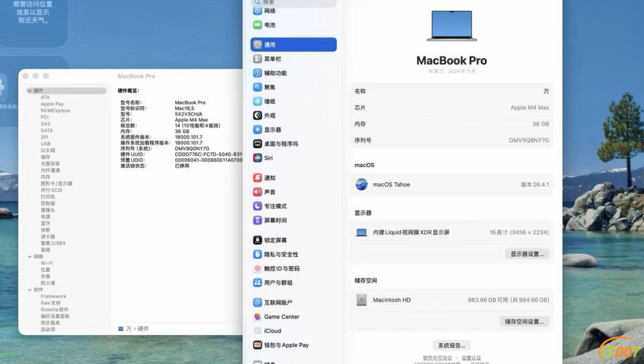
Task: Open the 软件许可协议 link
Action: (x=437, y=358)
